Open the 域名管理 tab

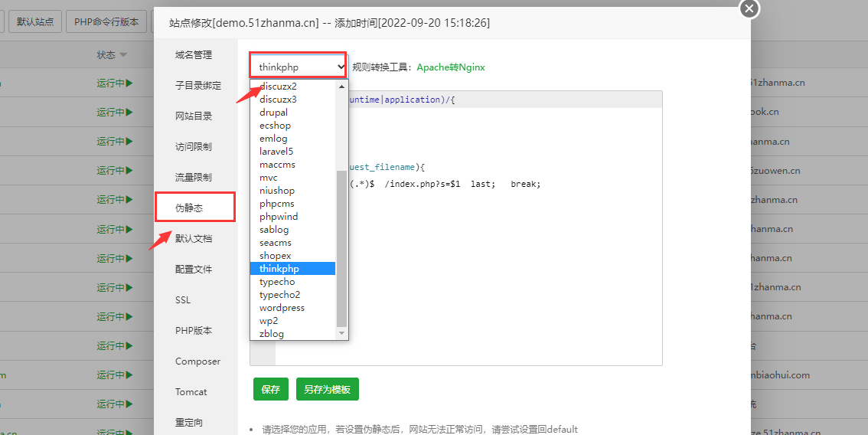193,55
